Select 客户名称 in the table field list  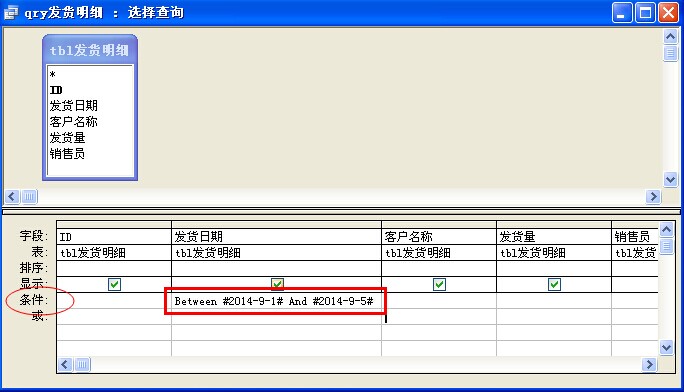(90, 122)
